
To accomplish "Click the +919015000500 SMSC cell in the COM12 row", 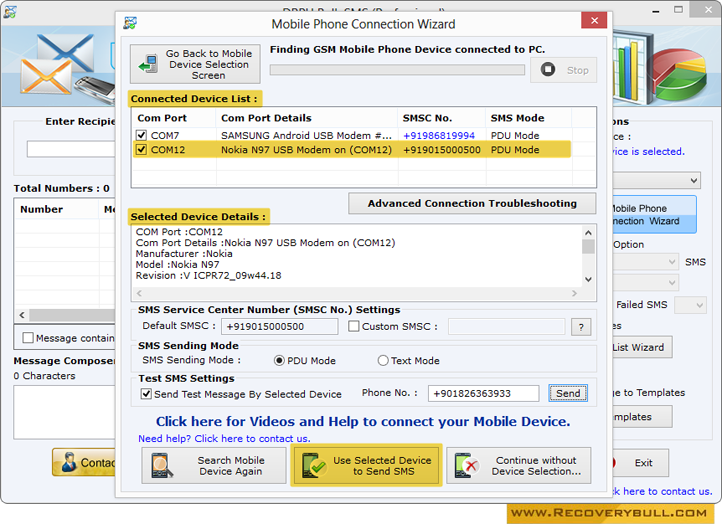I will (x=442, y=150).
